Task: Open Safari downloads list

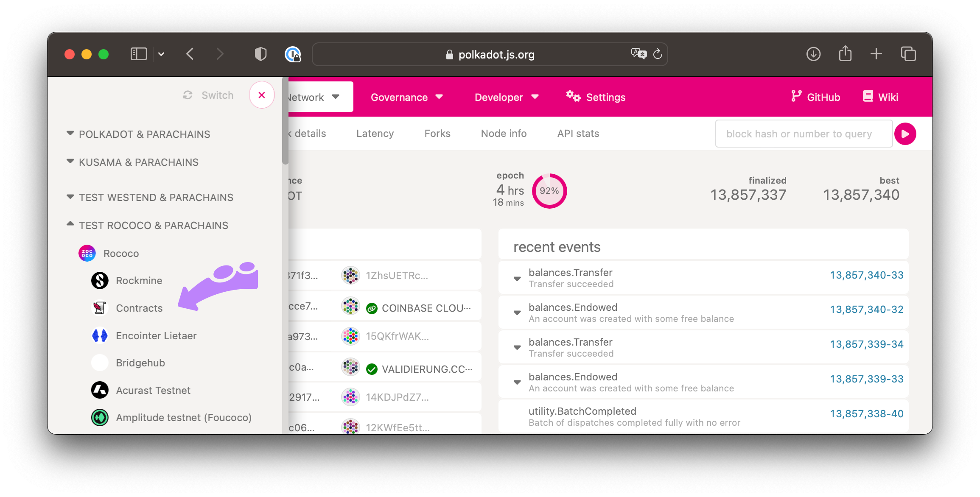Action: tap(813, 54)
